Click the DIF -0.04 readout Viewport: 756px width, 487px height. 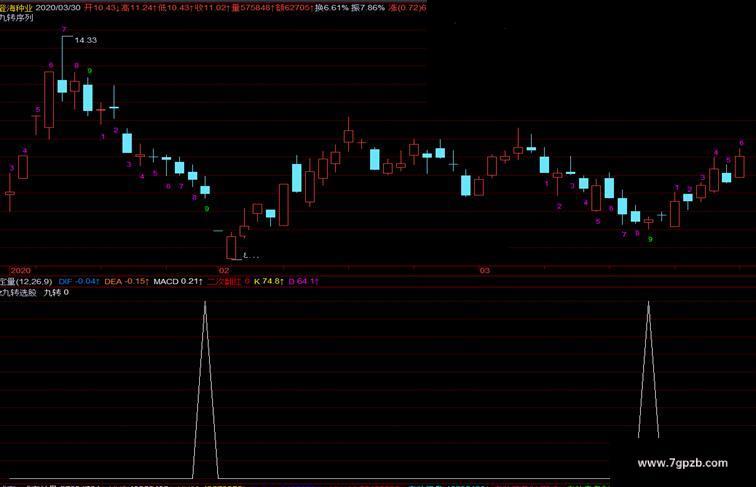(x=79, y=281)
